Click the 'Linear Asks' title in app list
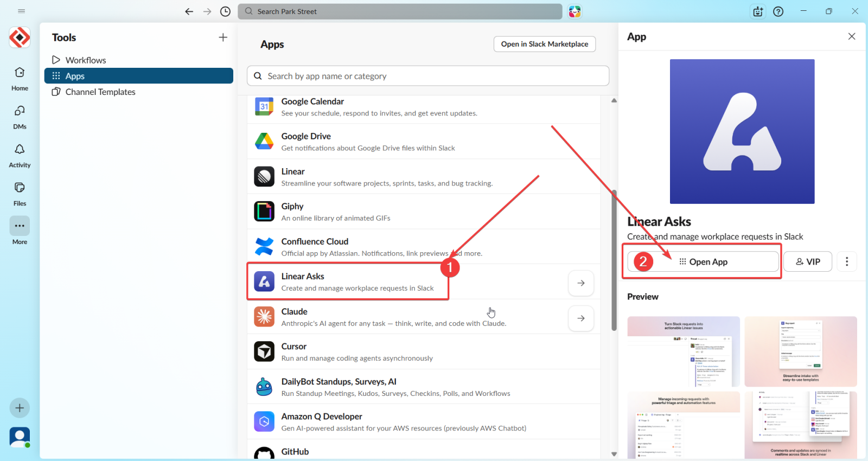This screenshot has height=461, width=868. (x=303, y=276)
